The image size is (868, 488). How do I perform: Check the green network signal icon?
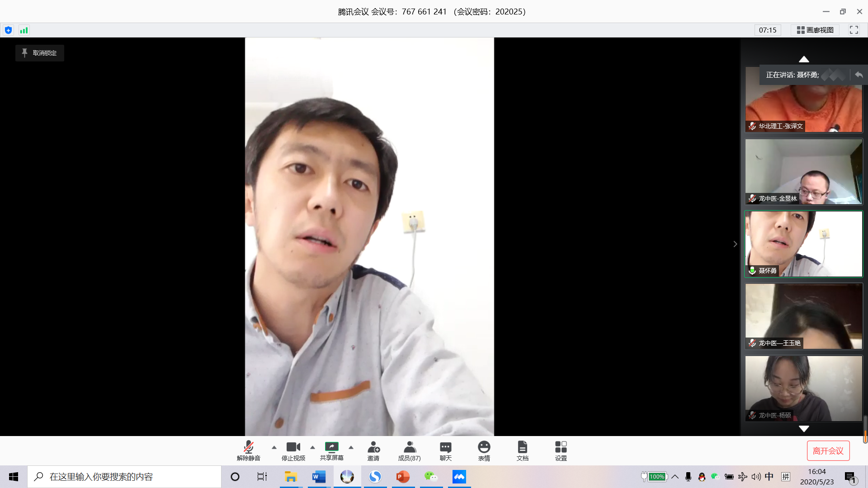point(24,30)
